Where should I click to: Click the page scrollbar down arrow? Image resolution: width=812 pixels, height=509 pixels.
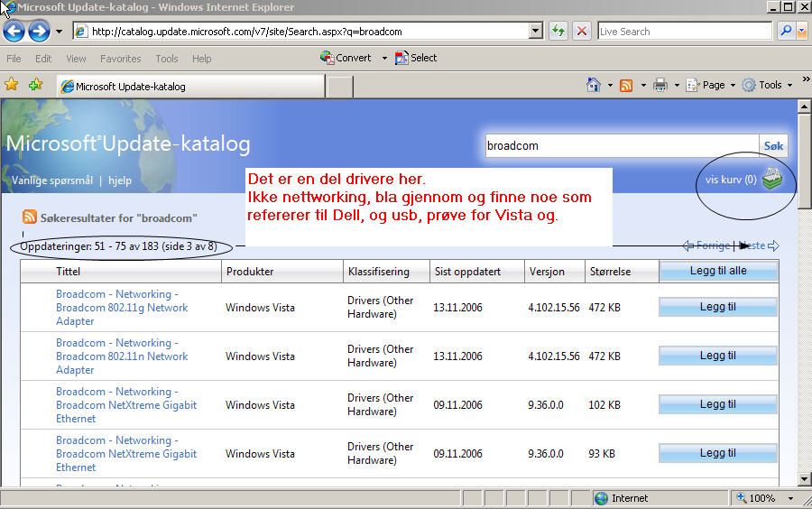[804, 479]
